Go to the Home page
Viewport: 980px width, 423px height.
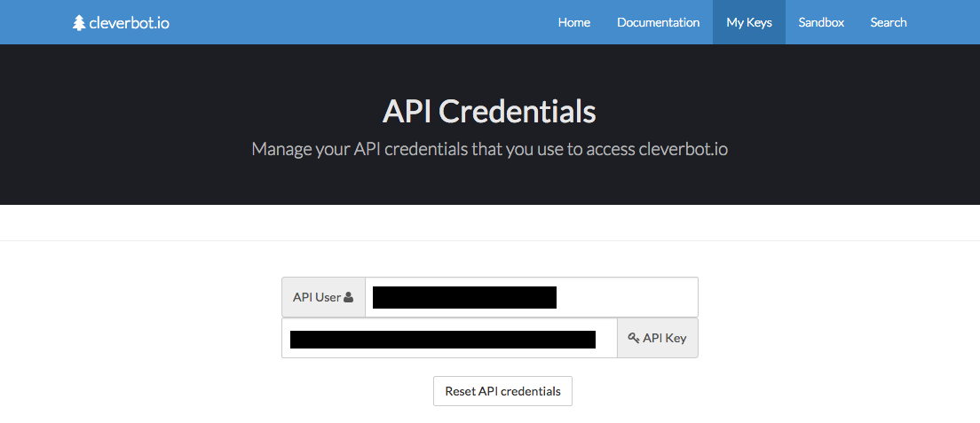tap(573, 22)
